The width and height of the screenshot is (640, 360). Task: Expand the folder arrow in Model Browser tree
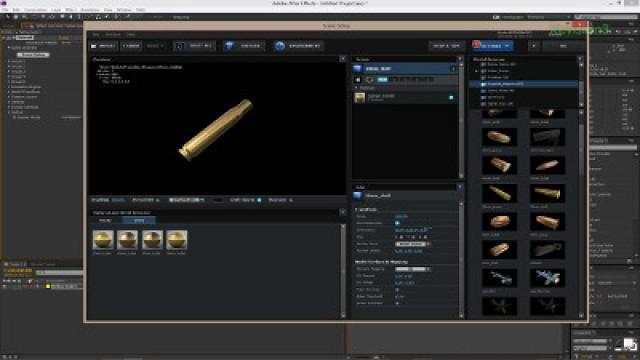(x=476, y=71)
